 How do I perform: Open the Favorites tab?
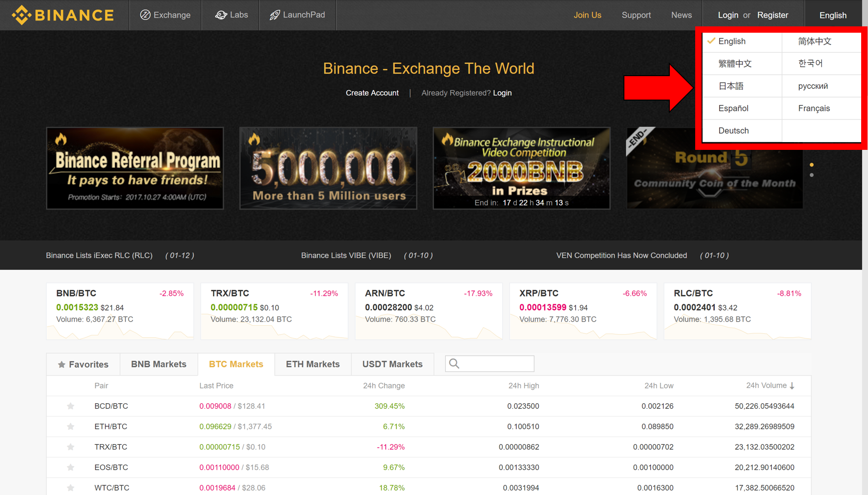click(x=83, y=365)
